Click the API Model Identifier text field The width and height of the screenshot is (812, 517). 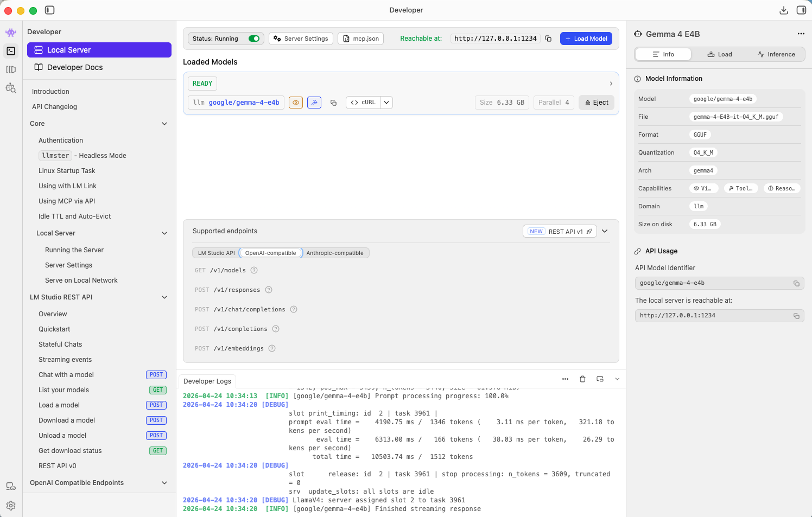pos(720,283)
